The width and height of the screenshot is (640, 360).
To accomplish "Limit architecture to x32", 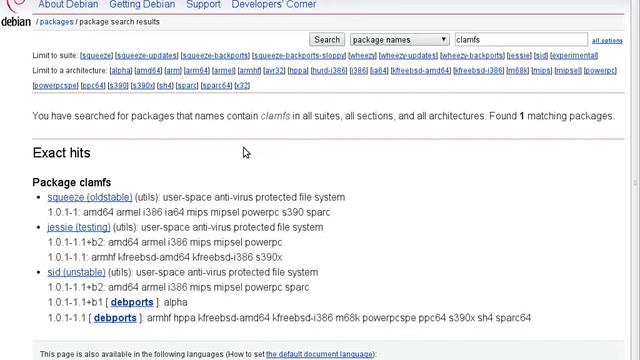I will (242, 86).
